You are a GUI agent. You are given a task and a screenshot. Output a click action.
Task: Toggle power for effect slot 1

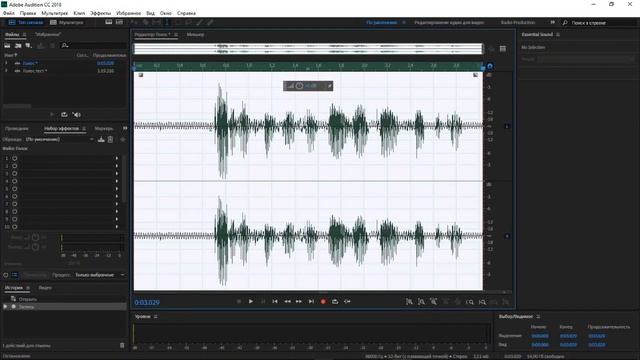pyautogui.click(x=15, y=158)
